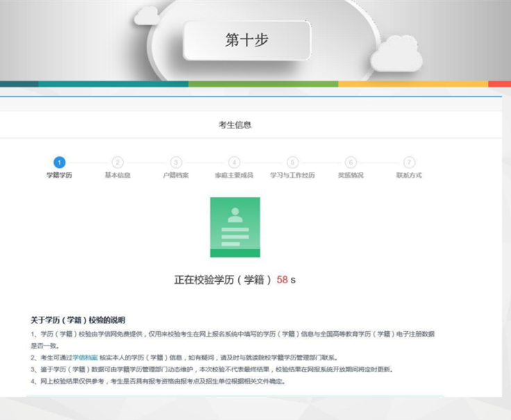Open the 学籍学历 step label

point(59,176)
